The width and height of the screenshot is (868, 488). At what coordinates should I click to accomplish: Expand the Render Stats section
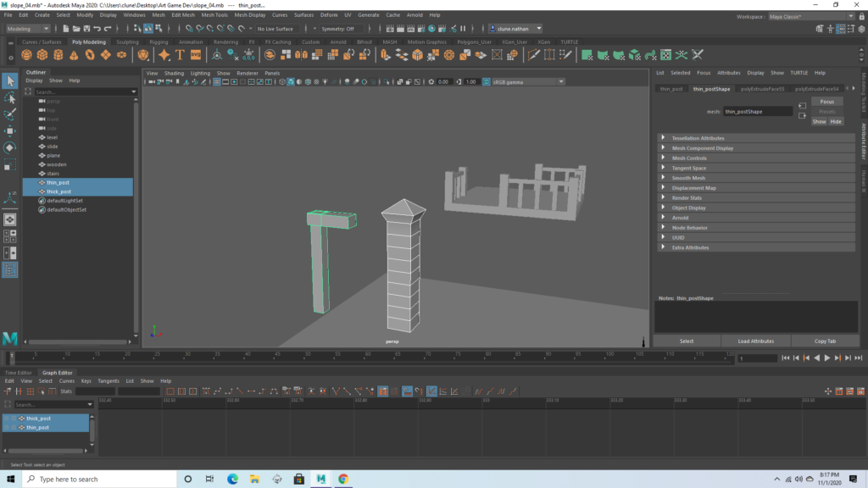point(686,197)
